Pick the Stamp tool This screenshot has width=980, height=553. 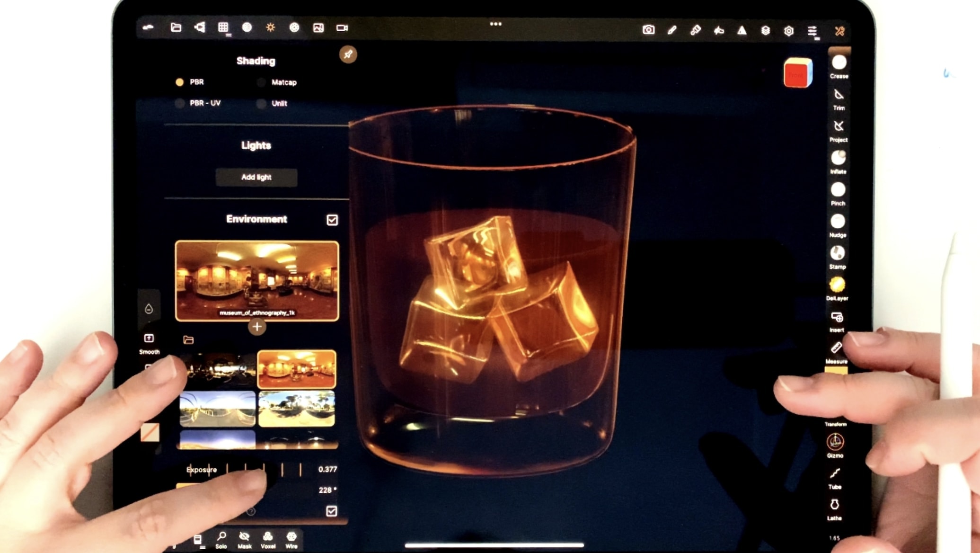tap(837, 254)
